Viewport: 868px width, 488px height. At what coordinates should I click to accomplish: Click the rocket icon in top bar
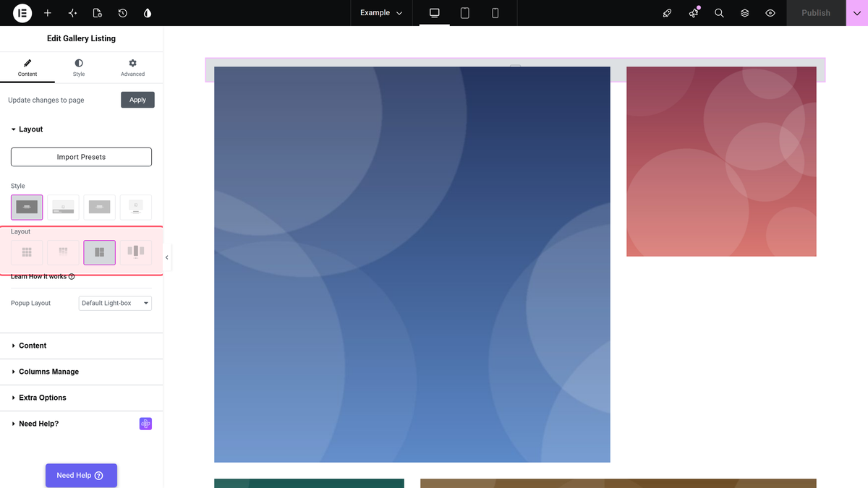(668, 13)
